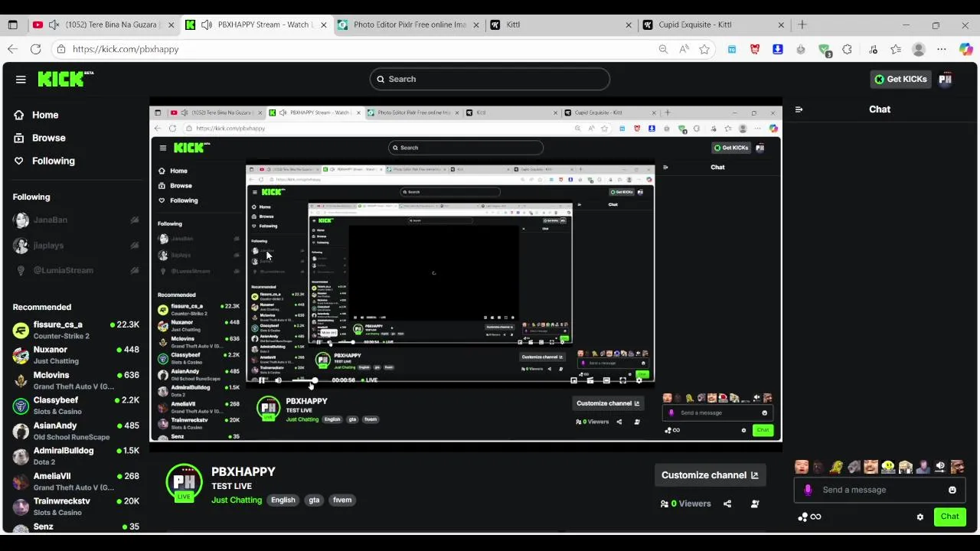The width and height of the screenshot is (980, 551).
Task: Open the PH profile avatar menu
Action: point(945,79)
